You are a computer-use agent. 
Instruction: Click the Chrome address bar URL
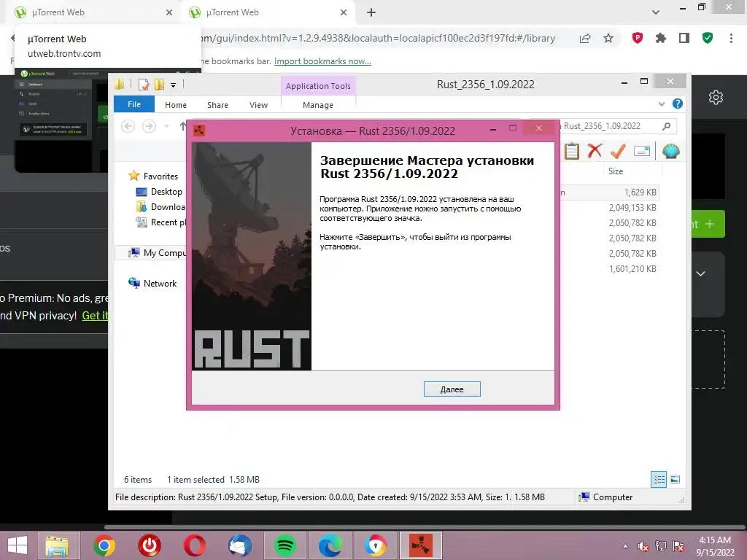379,38
